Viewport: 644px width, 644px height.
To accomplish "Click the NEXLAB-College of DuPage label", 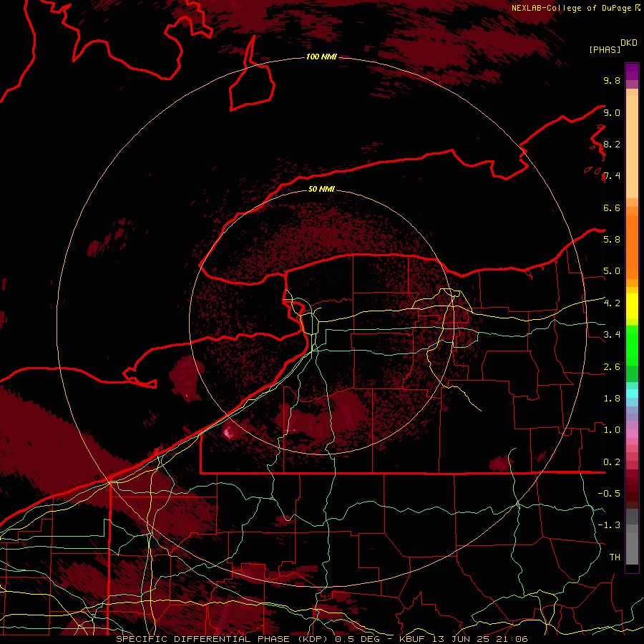I will tap(572, 8).
